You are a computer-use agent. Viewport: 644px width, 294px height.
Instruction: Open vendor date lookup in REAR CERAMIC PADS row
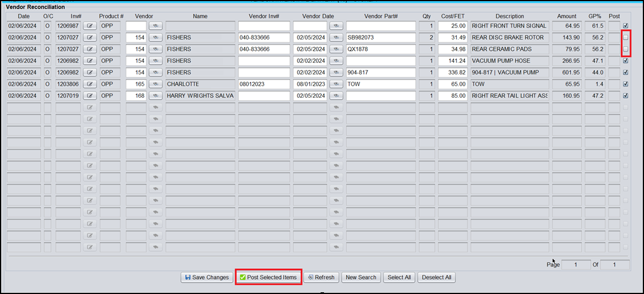pyautogui.click(x=335, y=49)
